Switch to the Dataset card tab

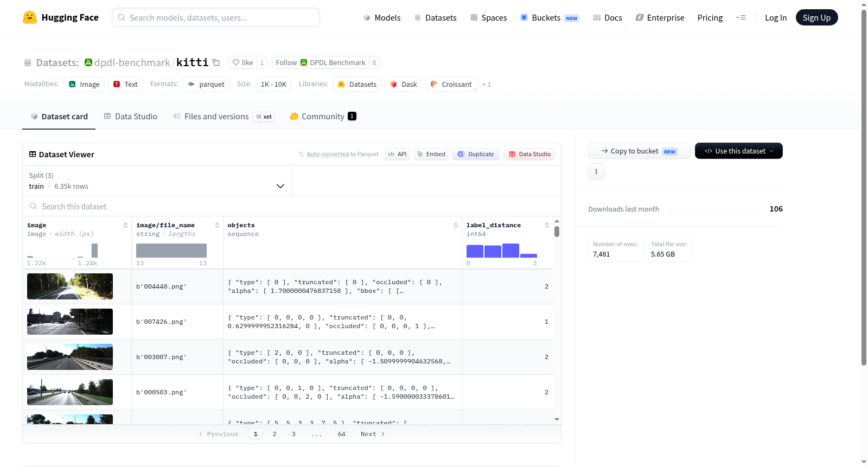pyautogui.click(x=59, y=116)
